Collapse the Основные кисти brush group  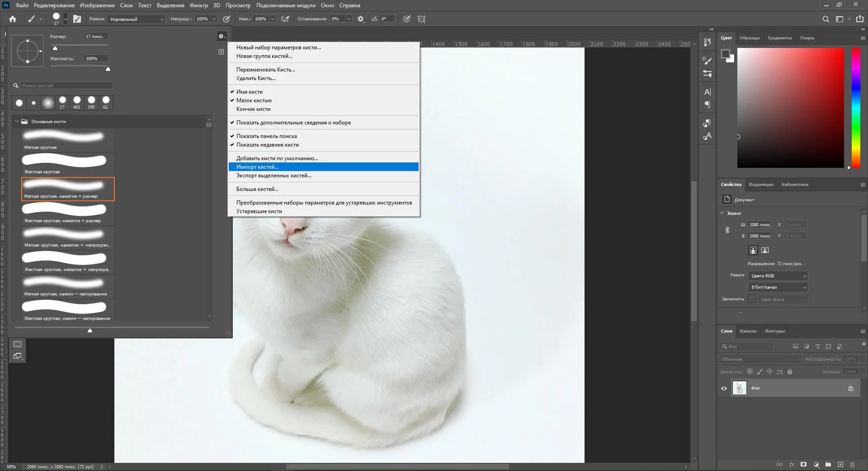17,121
